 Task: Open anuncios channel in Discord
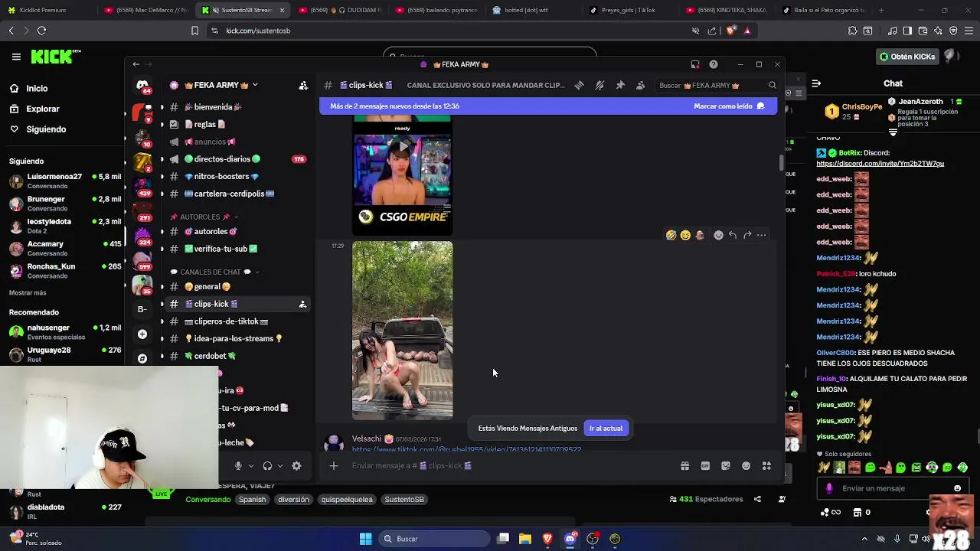click(237, 142)
